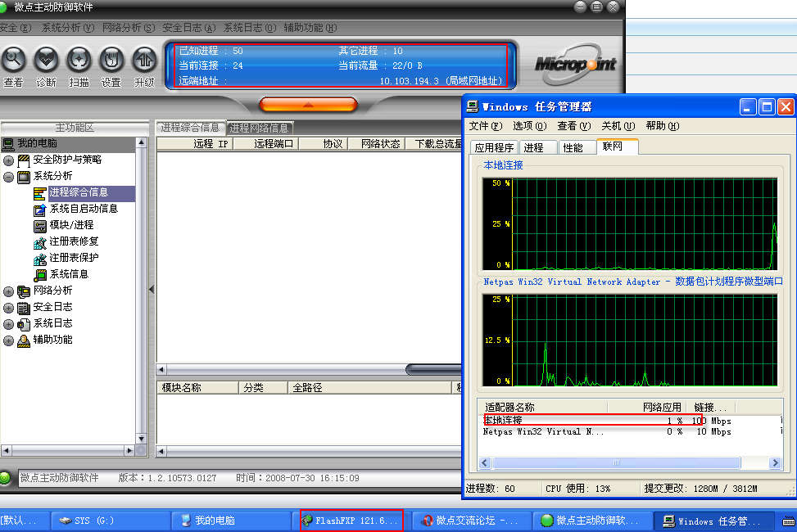
Task: Select 注册表修复 in tree
Action: (x=74, y=241)
